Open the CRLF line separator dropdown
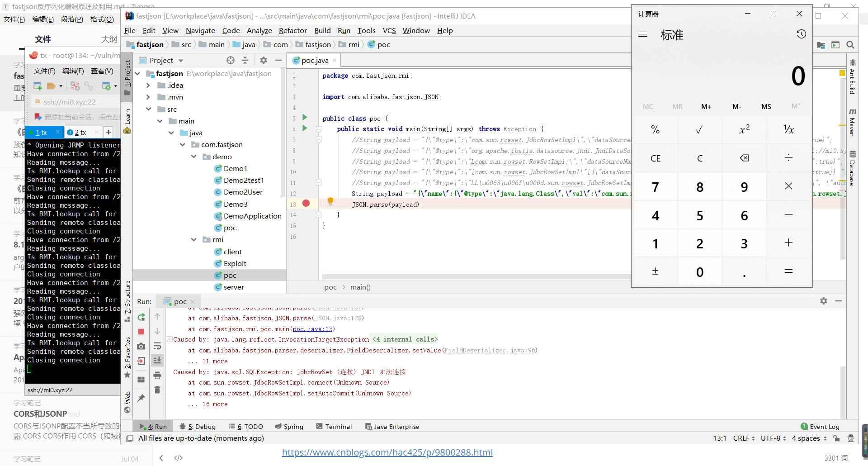The height and width of the screenshot is (466, 868). tap(744, 438)
